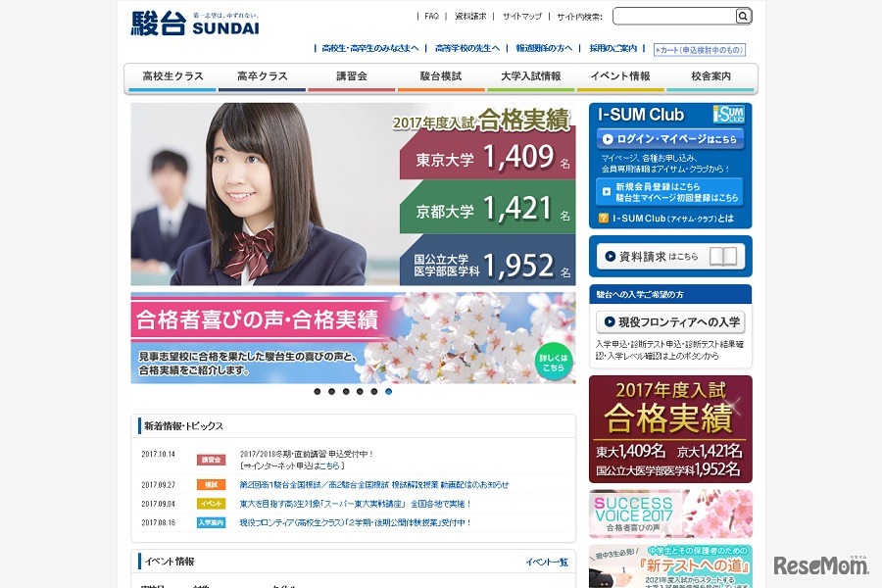Select the fourth carousel dot
The height and width of the screenshot is (588, 882).
360,392
